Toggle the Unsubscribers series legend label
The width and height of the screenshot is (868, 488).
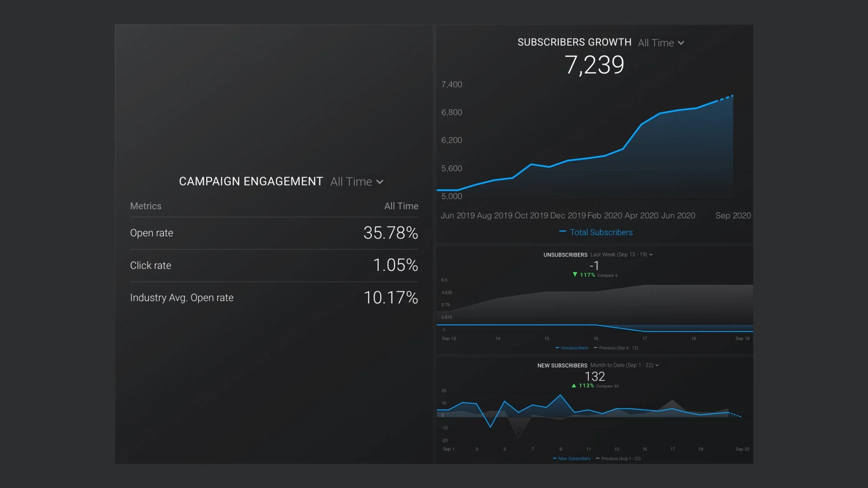click(x=574, y=348)
